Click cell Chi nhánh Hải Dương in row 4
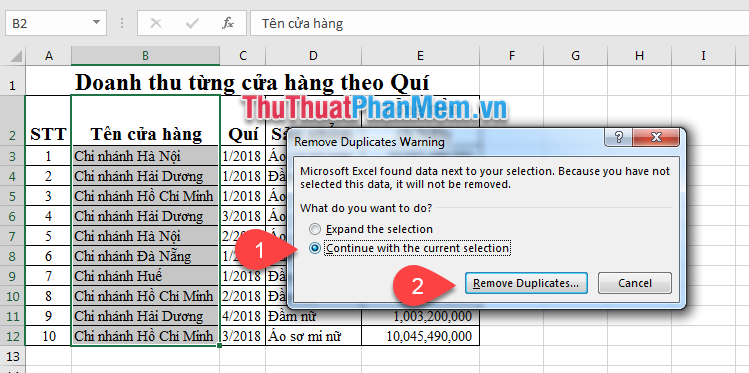Image resolution: width=749 pixels, height=373 pixels. pyautogui.click(x=146, y=176)
